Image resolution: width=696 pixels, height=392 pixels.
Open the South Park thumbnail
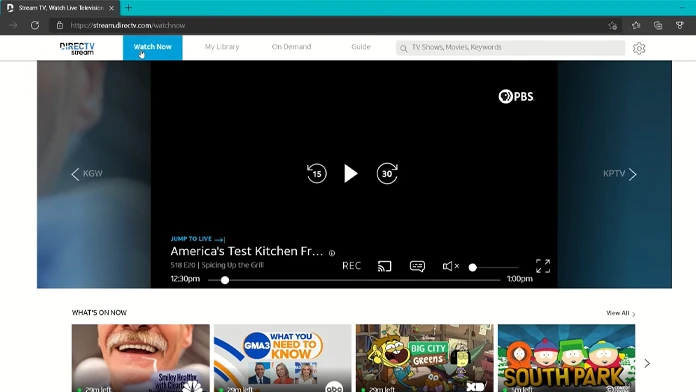[x=566, y=358]
